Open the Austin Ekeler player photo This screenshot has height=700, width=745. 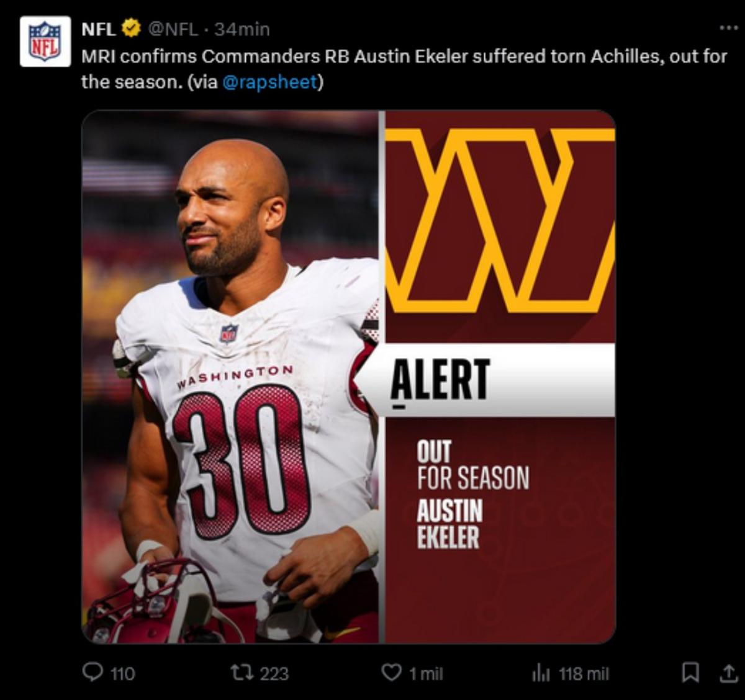[x=231, y=376]
